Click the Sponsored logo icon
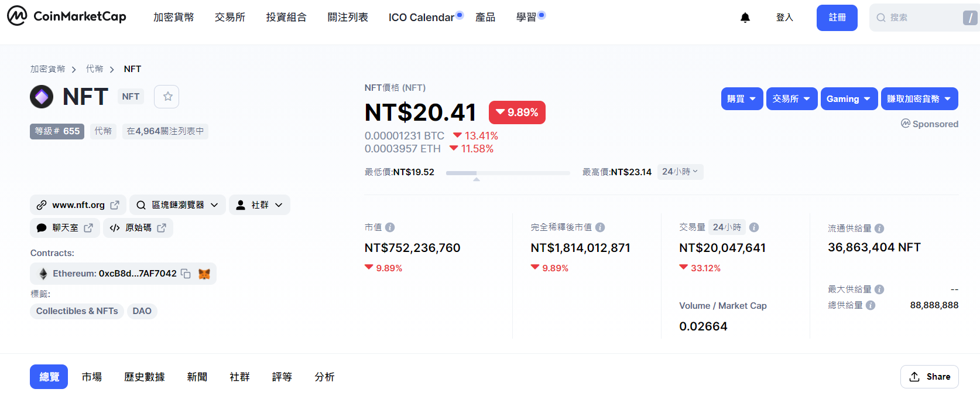This screenshot has height=399, width=980. (x=906, y=124)
